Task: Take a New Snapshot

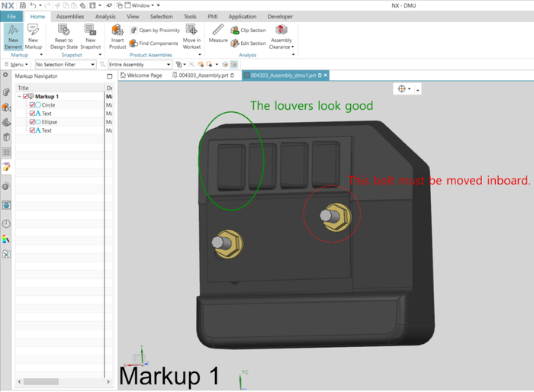Action: point(90,36)
